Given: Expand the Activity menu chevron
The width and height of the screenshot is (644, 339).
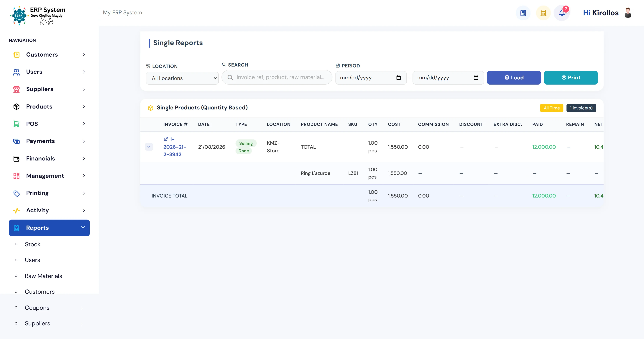Looking at the screenshot, I should tap(84, 211).
